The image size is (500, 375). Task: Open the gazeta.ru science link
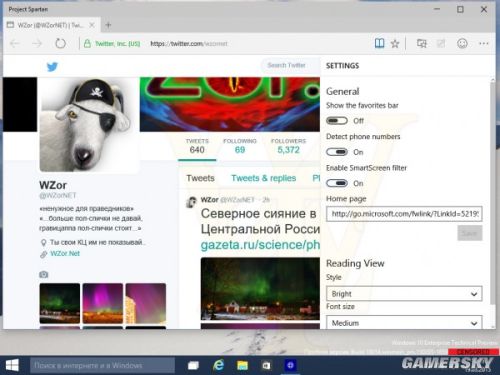(260, 245)
